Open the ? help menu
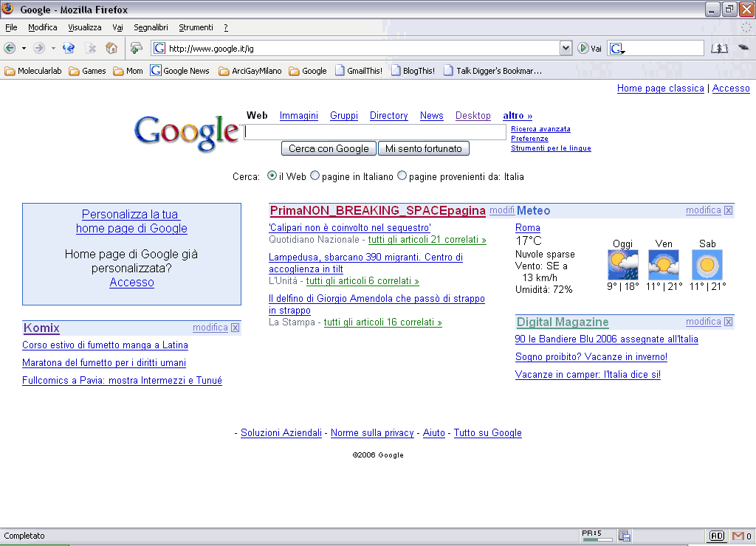This screenshot has height=546, width=756. click(x=226, y=27)
